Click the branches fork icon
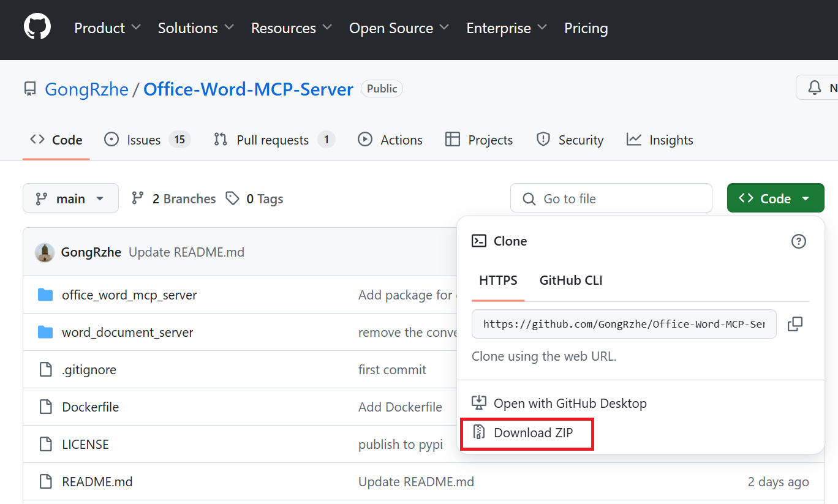 138,198
